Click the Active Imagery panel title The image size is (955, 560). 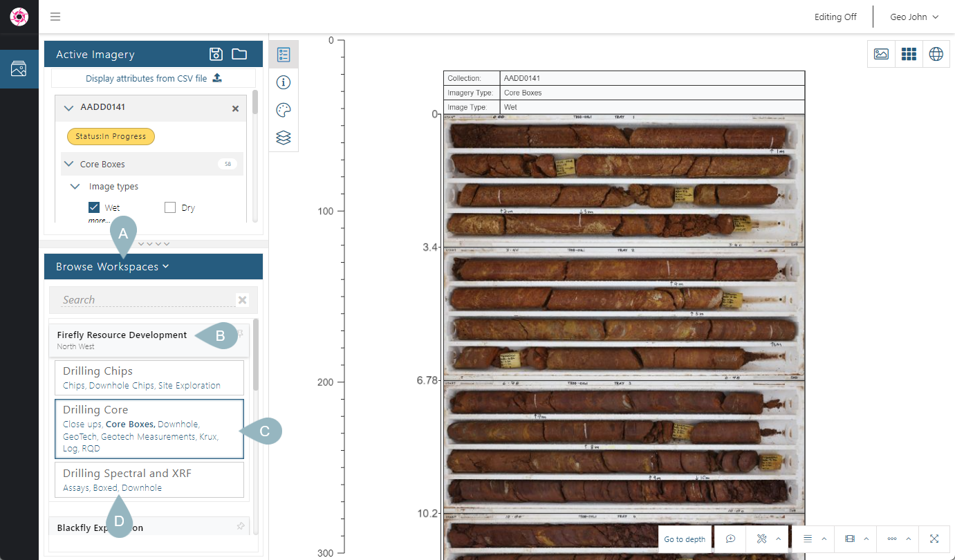pos(95,54)
